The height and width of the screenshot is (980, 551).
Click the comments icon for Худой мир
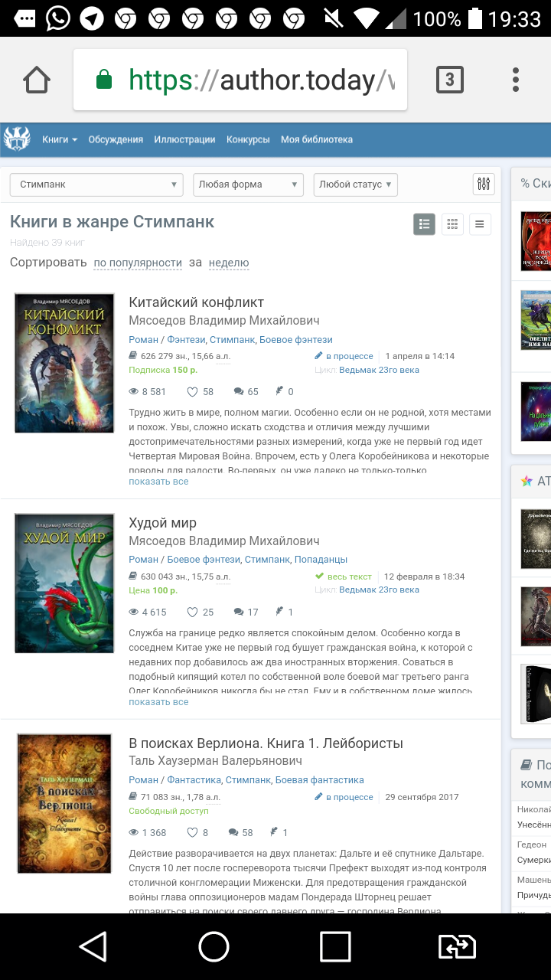[239, 612]
